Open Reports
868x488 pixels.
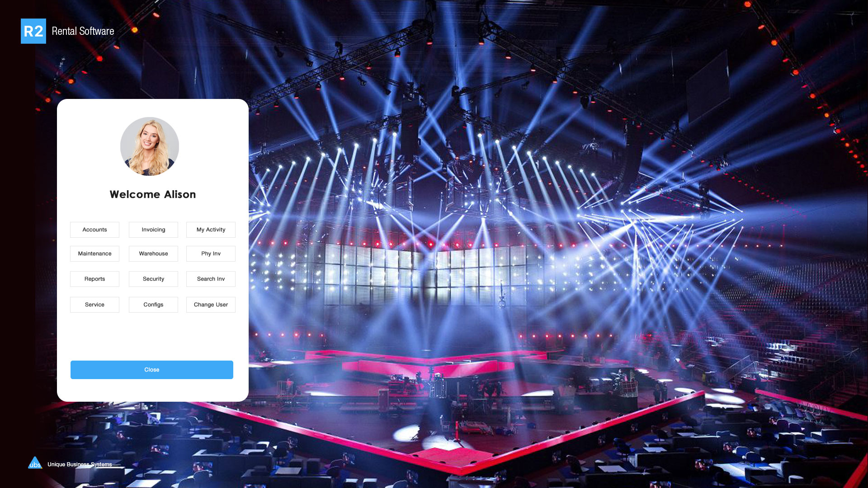pos(94,279)
